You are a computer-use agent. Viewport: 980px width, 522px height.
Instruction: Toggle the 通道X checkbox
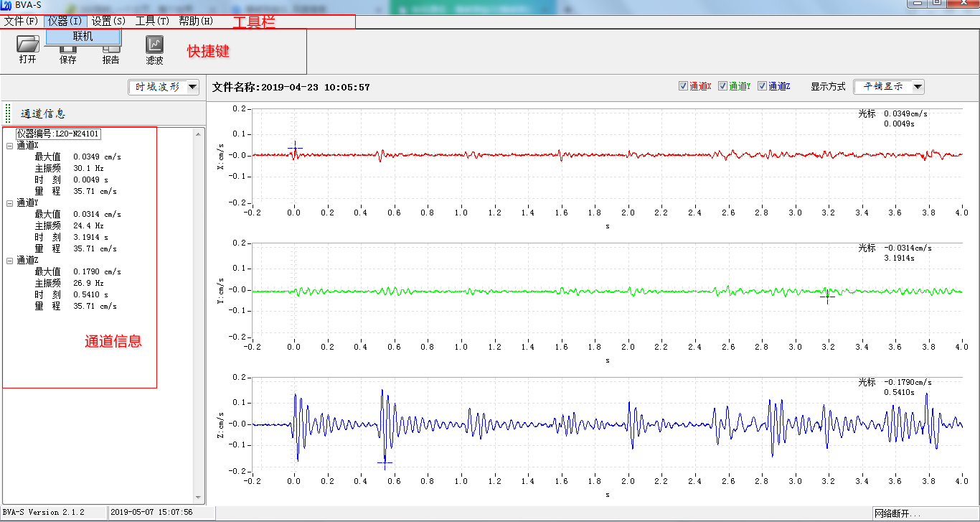683,86
